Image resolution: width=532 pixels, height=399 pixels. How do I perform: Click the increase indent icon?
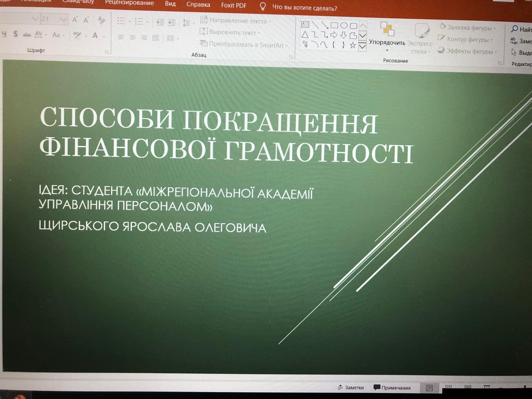(x=171, y=22)
